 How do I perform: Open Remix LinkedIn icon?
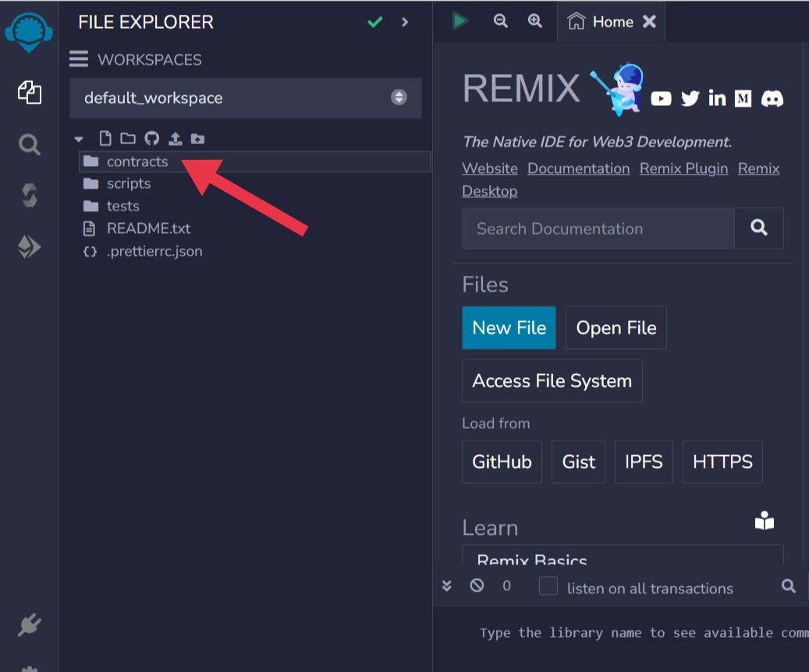[717, 98]
